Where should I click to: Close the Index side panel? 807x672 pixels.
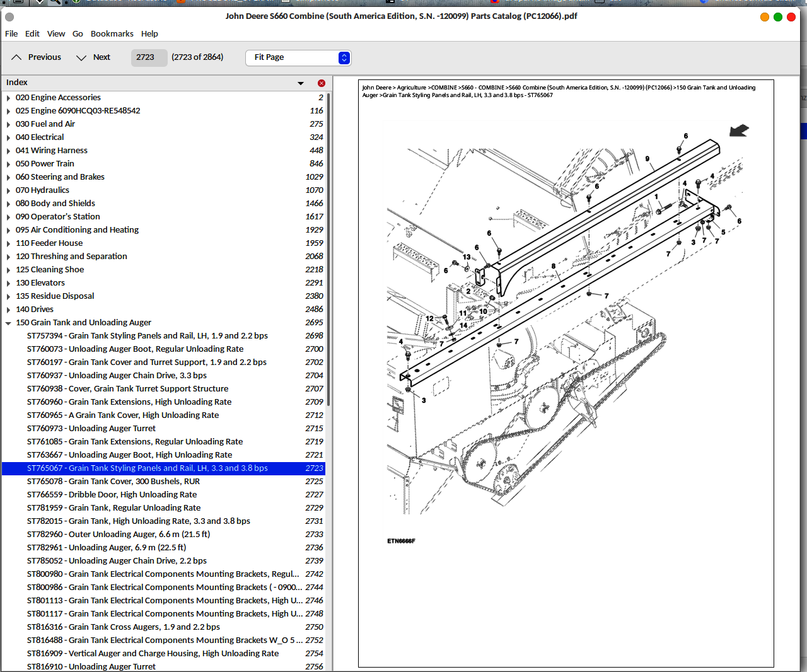coord(322,83)
